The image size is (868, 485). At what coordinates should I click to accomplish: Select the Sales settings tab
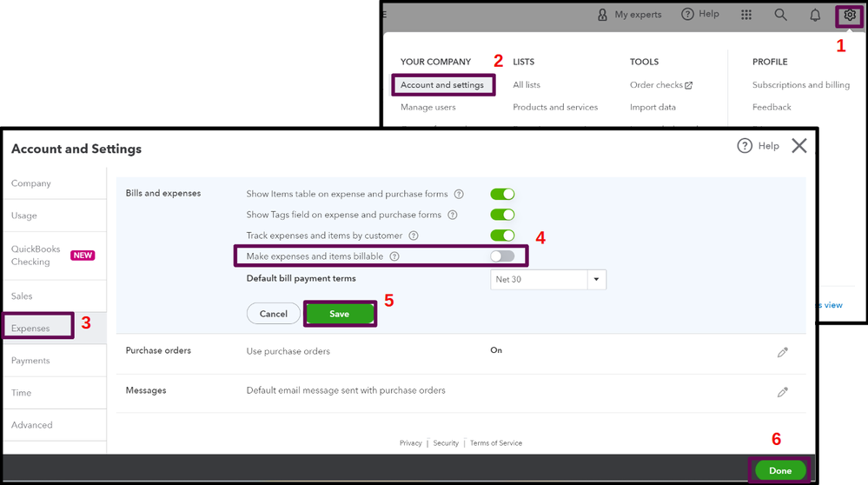click(55, 296)
